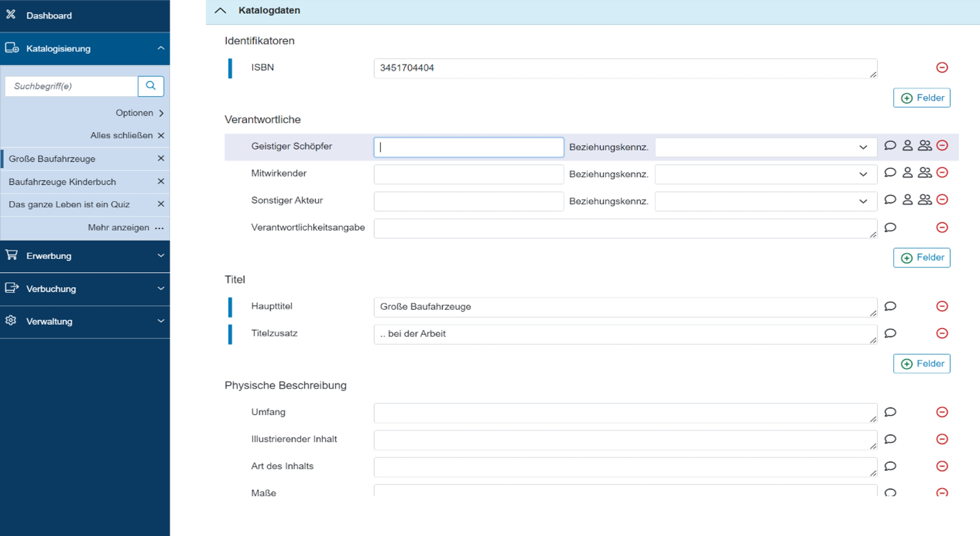
Task: Remove the Titelzusatz field with minus icon
Action: pos(942,333)
